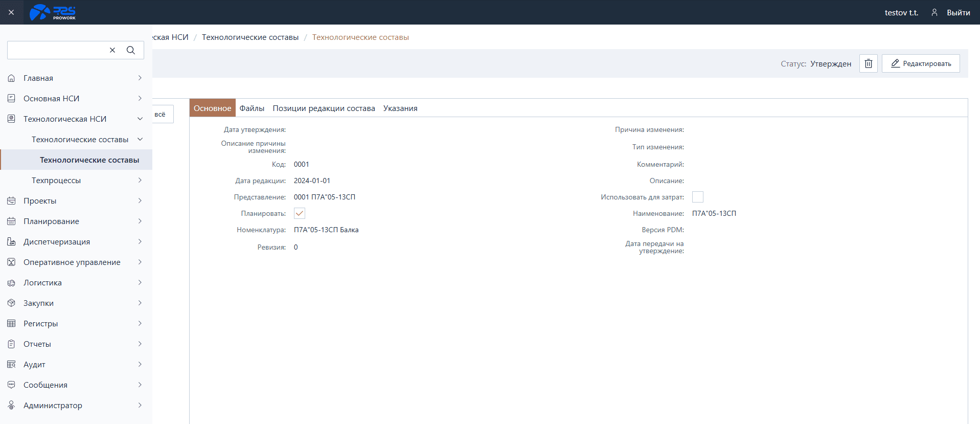The width and height of the screenshot is (980, 424).
Task: Click the PROWORK logo in header
Action: point(53,12)
